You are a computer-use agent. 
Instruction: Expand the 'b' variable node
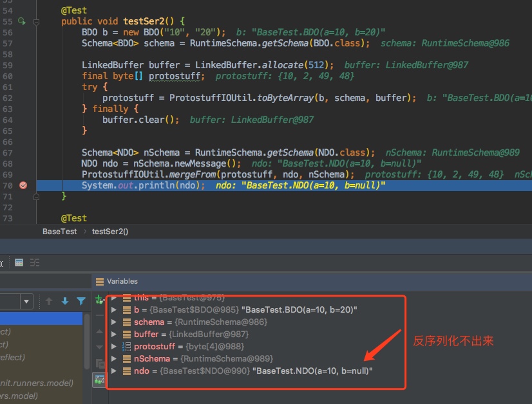[114, 309]
